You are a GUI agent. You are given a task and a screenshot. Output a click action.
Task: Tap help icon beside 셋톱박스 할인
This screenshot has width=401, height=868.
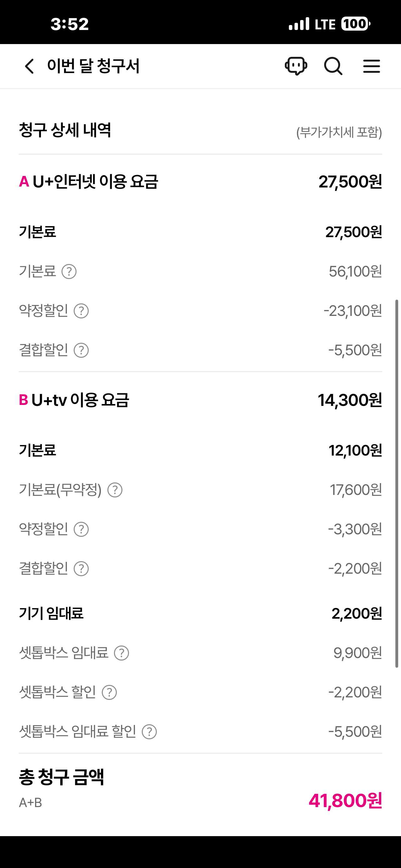[109, 692]
